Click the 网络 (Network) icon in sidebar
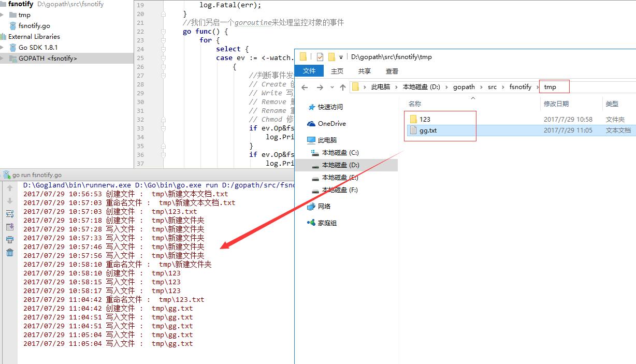This screenshot has height=364, width=636. 321,206
